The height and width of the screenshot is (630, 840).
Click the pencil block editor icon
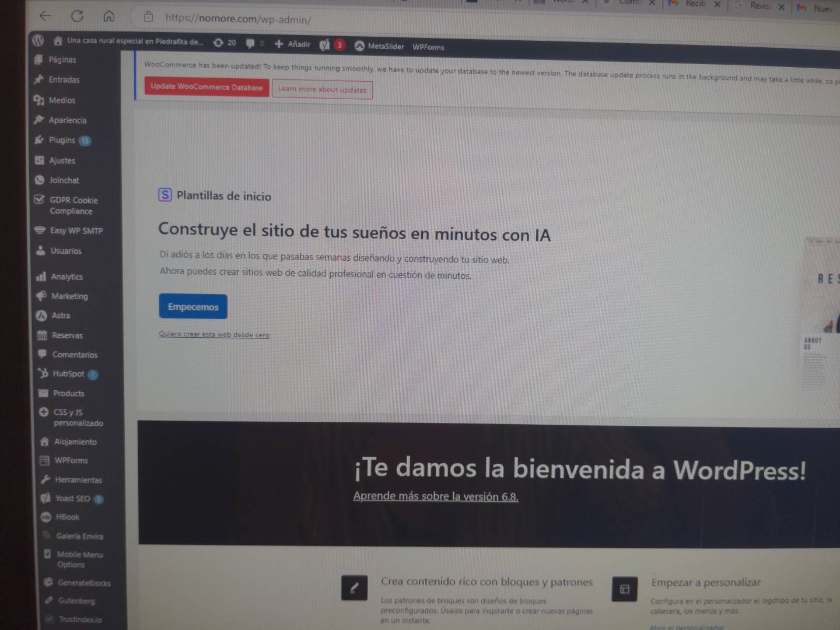coord(354,588)
